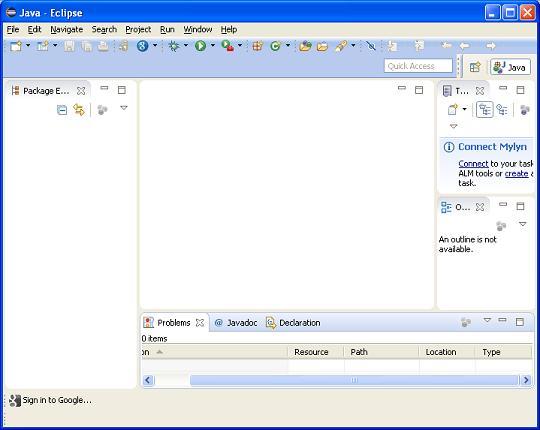Click the Print toolbar icon
The height and width of the screenshot is (430, 540).
click(x=103, y=46)
